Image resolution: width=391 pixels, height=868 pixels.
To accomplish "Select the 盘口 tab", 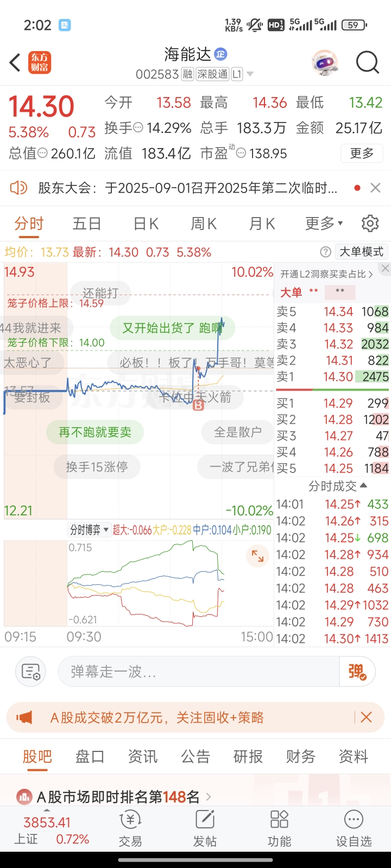I will 90,756.
